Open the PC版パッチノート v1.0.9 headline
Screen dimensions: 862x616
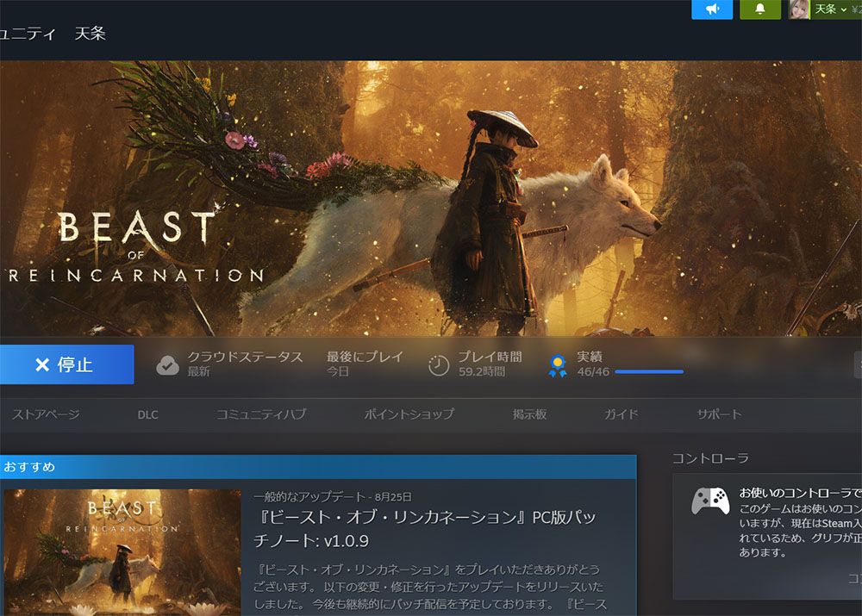coord(424,529)
